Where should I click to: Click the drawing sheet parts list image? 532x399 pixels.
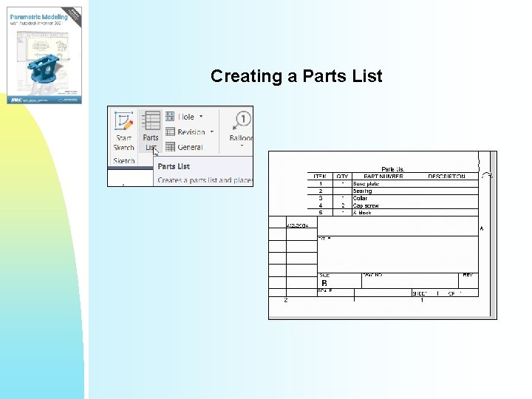383,235
